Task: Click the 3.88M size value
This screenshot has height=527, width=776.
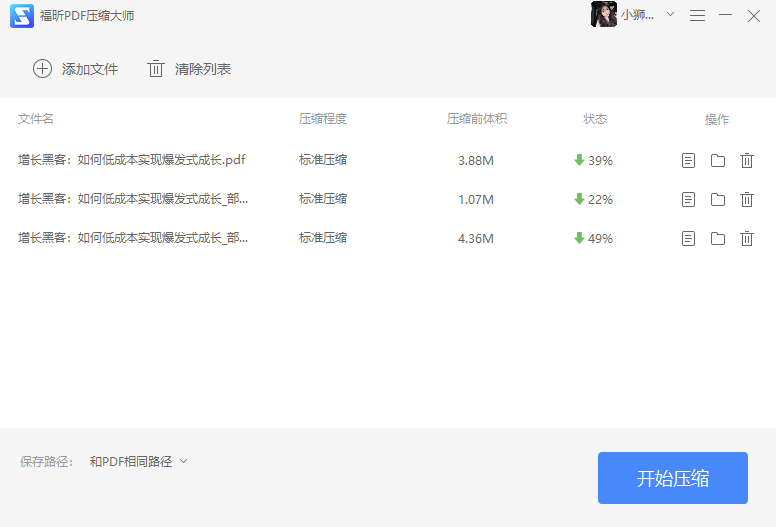Action: (476, 161)
